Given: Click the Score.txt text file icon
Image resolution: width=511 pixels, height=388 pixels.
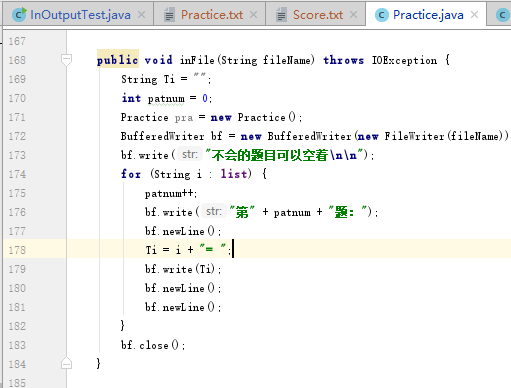Looking at the screenshot, I should [281, 15].
